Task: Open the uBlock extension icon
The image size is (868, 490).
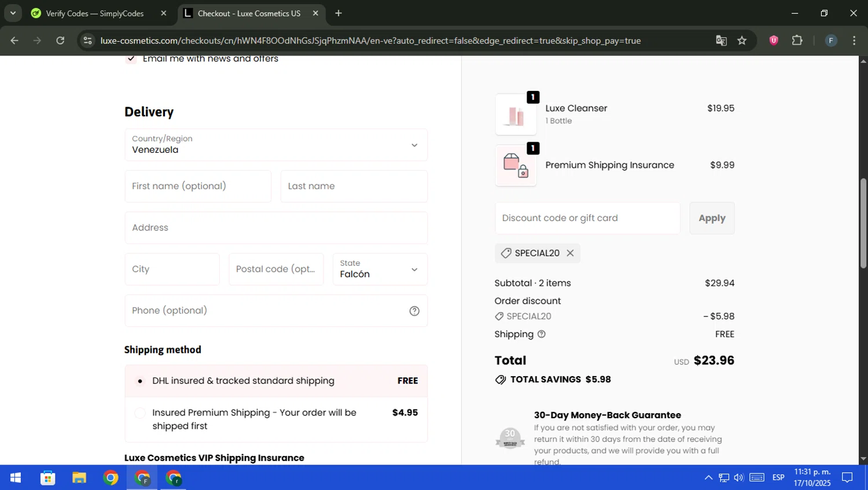Action: coord(774,40)
